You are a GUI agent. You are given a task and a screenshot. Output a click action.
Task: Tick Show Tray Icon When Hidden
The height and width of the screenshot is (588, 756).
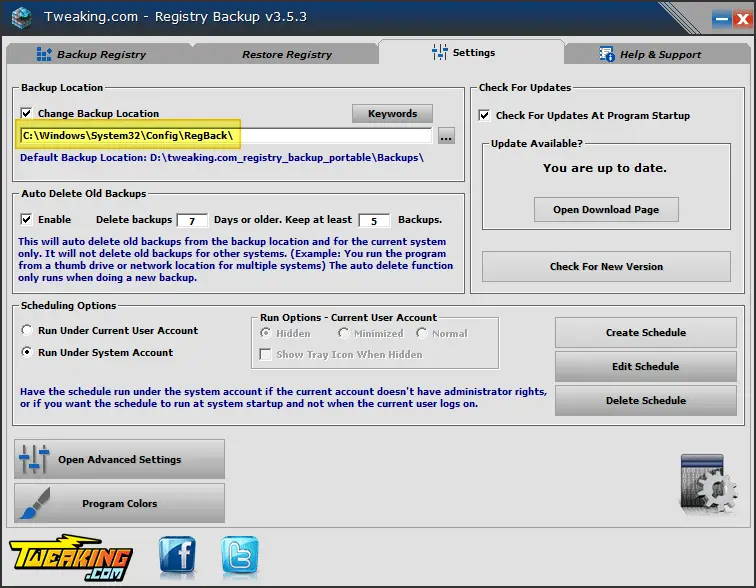point(265,354)
